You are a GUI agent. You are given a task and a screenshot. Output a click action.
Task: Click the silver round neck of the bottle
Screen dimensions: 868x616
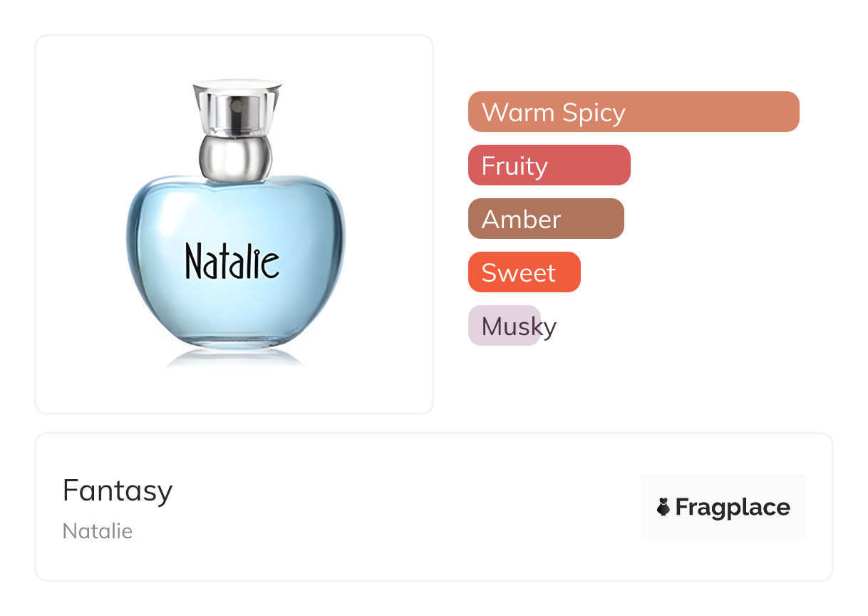235,157
